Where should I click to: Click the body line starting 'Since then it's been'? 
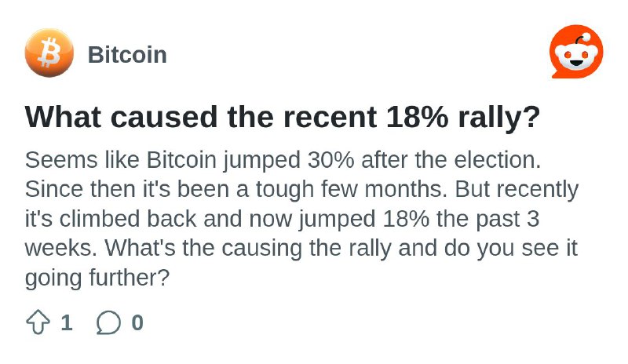pyautogui.click(x=301, y=190)
